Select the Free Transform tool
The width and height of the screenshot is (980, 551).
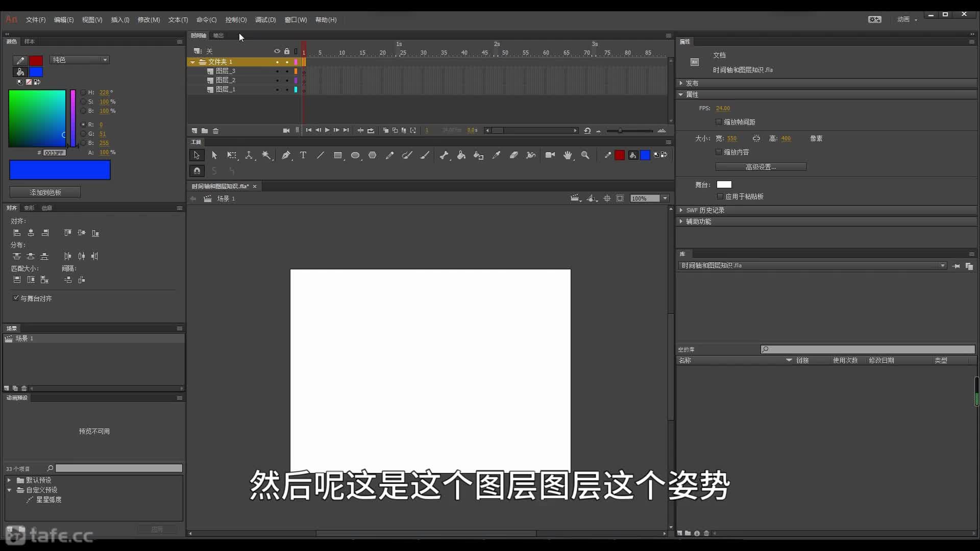tap(232, 155)
